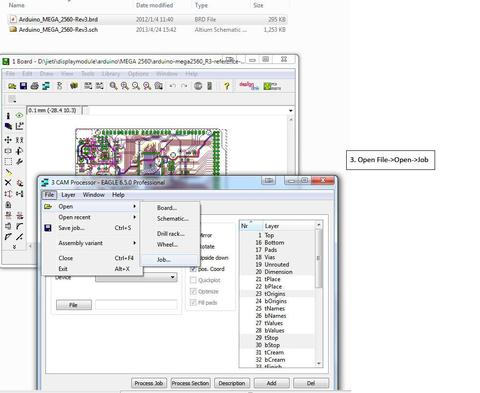This screenshot has height=393, width=480.
Task: Click the Process Section button
Action: 190,383
